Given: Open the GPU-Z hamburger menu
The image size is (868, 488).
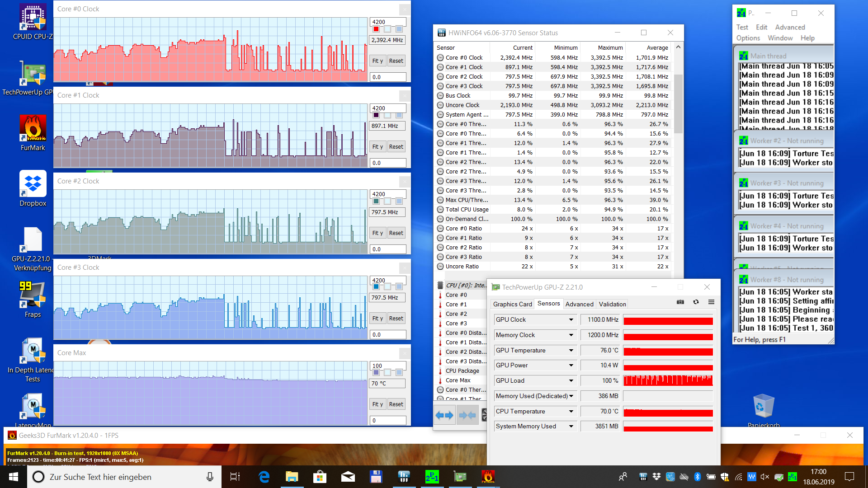Looking at the screenshot, I should pyautogui.click(x=711, y=302).
